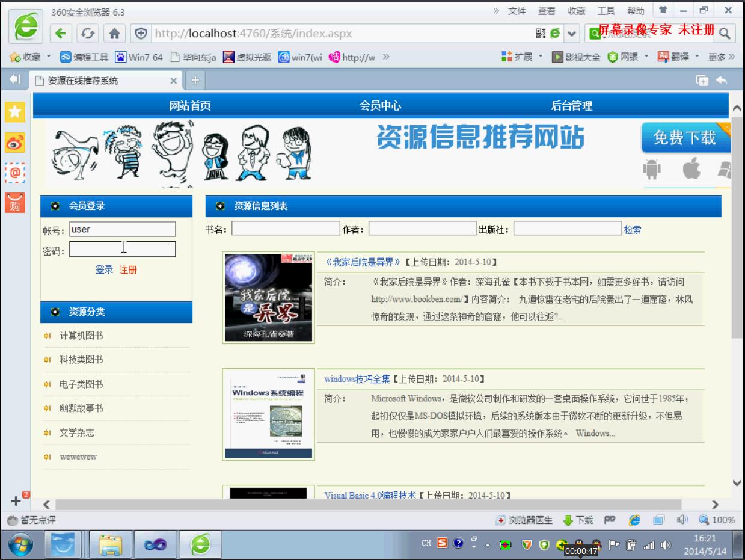Expand the 翻译 translate dropdown
This screenshot has height=560, width=745.
coord(697,57)
